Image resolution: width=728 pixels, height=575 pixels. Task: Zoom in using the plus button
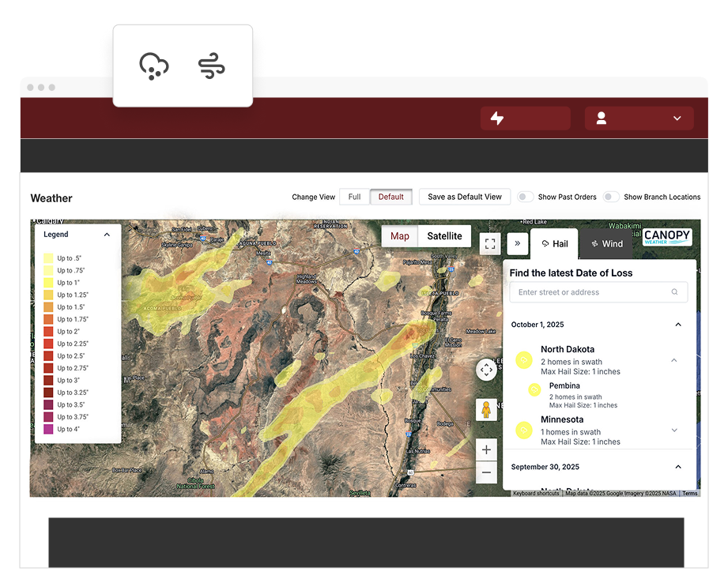[486, 449]
